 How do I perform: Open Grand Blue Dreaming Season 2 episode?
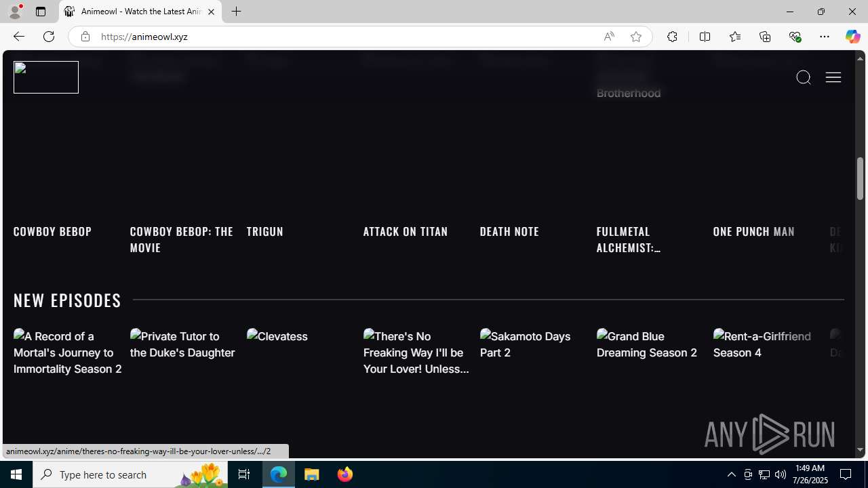[647, 344]
